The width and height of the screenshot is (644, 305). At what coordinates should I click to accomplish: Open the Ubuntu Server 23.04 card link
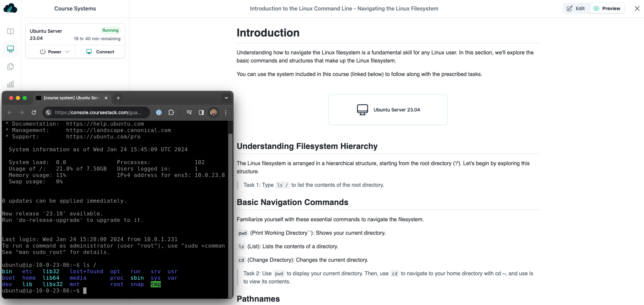388,109
